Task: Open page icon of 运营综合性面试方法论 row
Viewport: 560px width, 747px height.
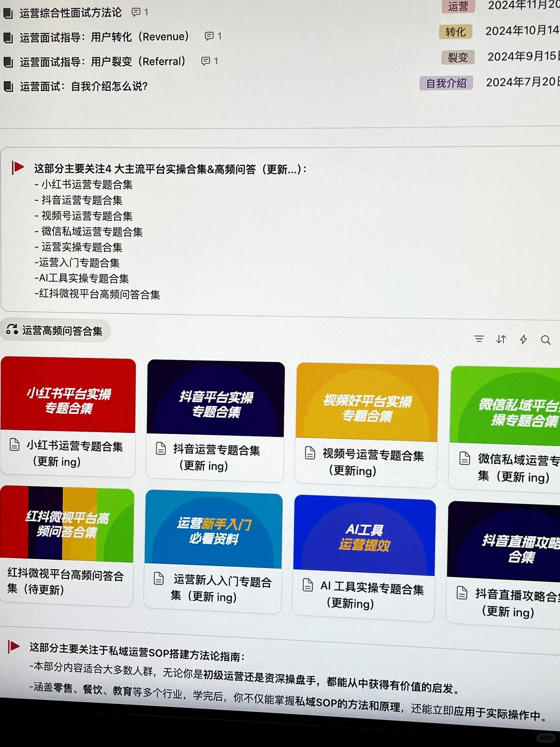Action: (8, 13)
